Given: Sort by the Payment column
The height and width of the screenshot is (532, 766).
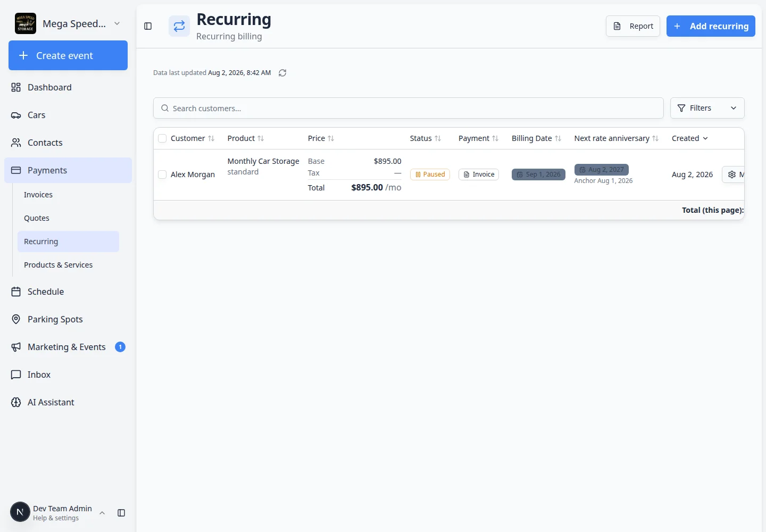Looking at the screenshot, I should 479,138.
